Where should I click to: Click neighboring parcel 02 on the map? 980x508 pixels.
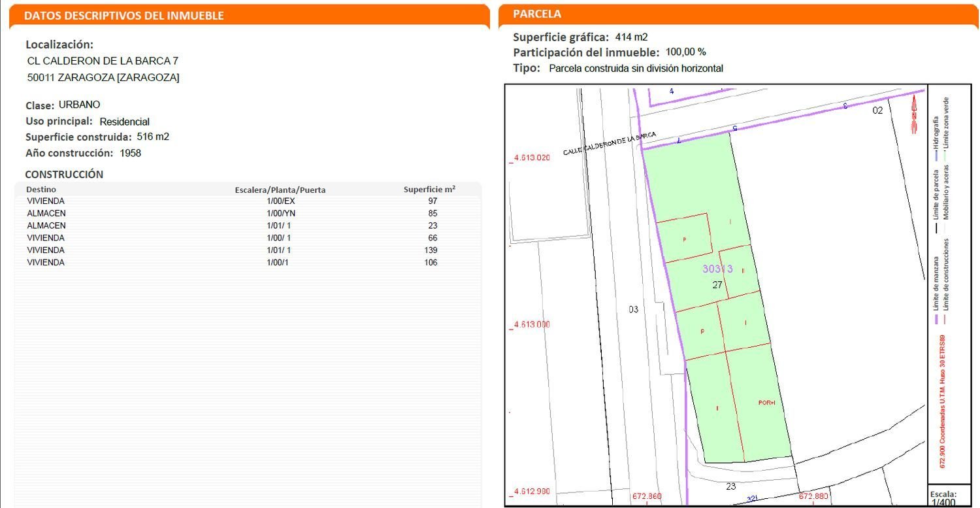pyautogui.click(x=877, y=110)
